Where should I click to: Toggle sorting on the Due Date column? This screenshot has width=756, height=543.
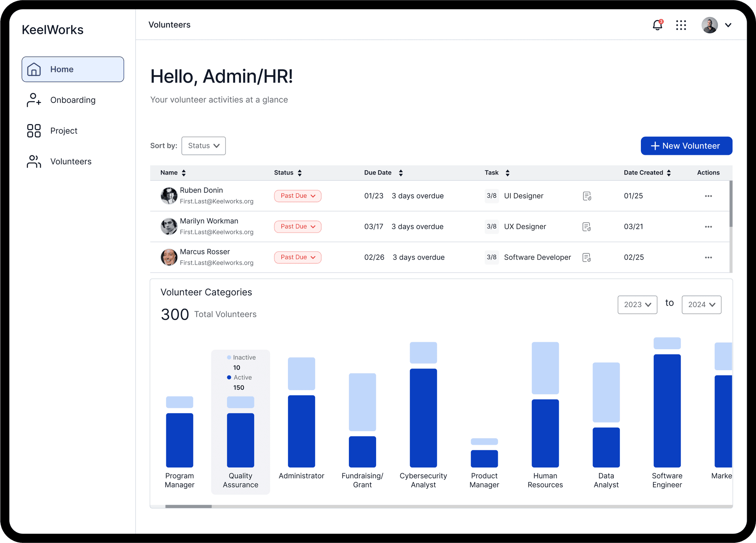(401, 173)
